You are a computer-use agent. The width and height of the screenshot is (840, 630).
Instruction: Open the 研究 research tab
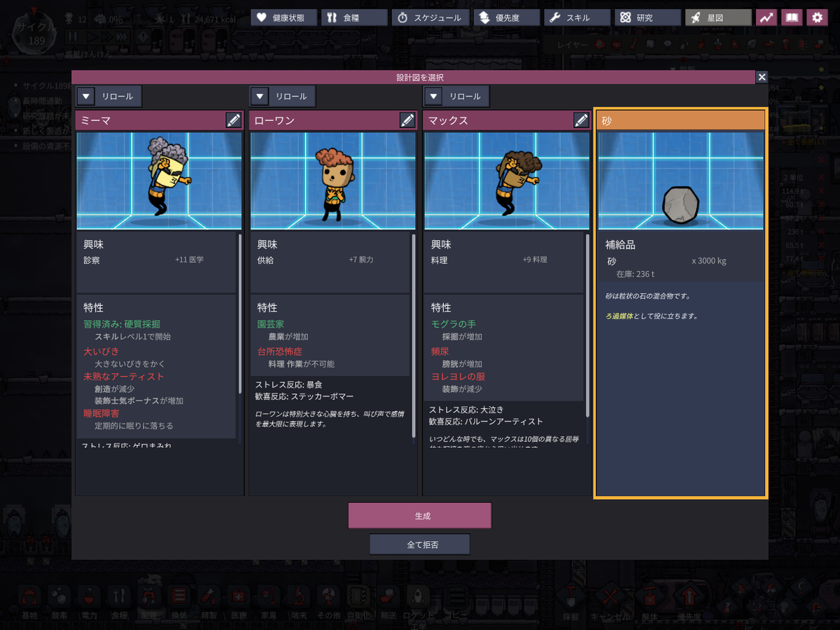coord(648,17)
